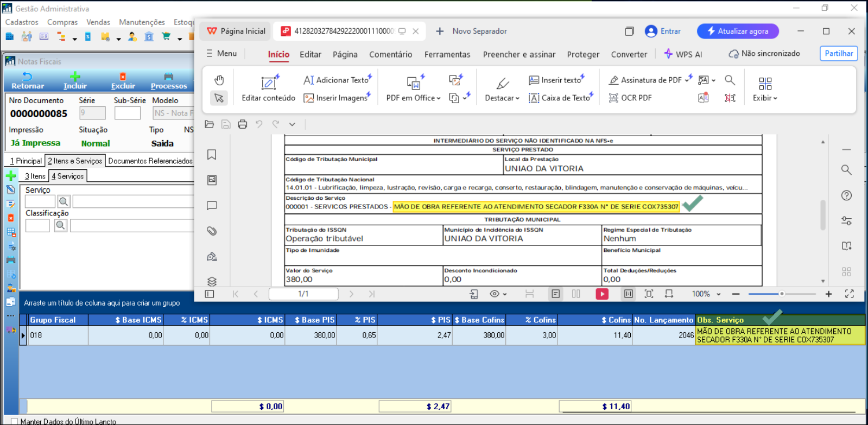Click the Atualizar agora button

(738, 31)
